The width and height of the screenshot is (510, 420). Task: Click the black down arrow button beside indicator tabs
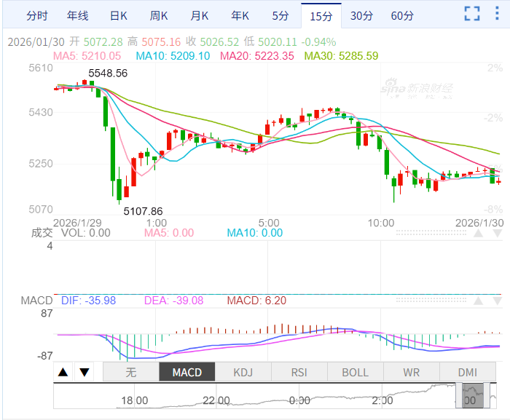click(85, 372)
